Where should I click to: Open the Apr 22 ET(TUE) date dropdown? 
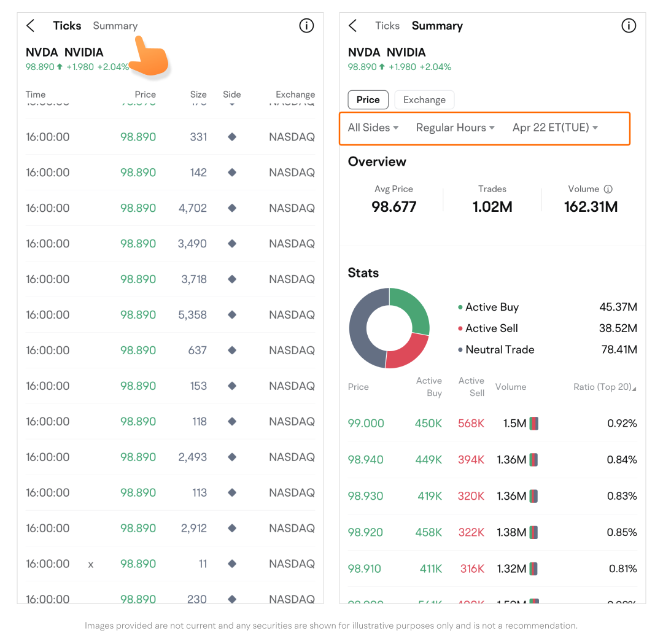coord(555,128)
